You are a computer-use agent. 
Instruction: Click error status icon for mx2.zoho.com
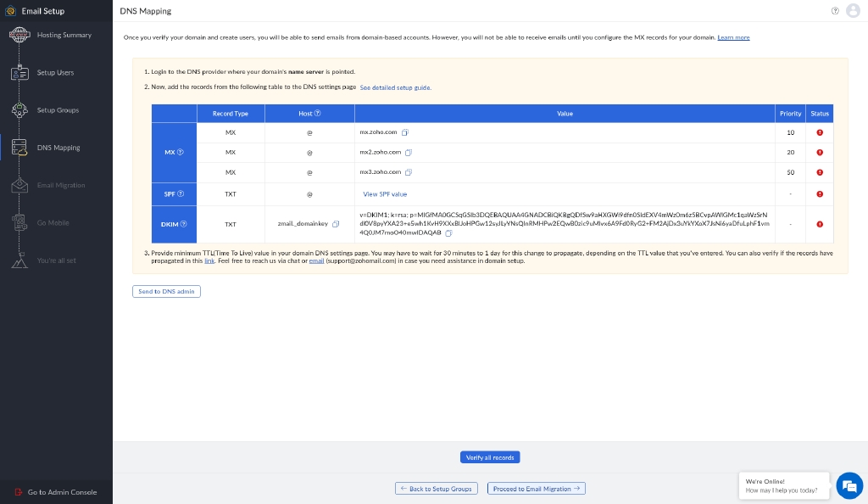click(820, 153)
